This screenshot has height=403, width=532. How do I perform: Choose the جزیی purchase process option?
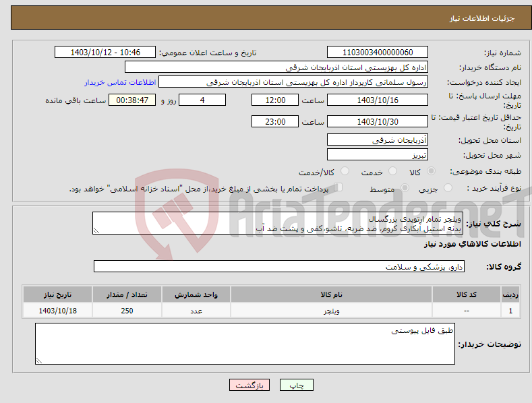coord(448,187)
